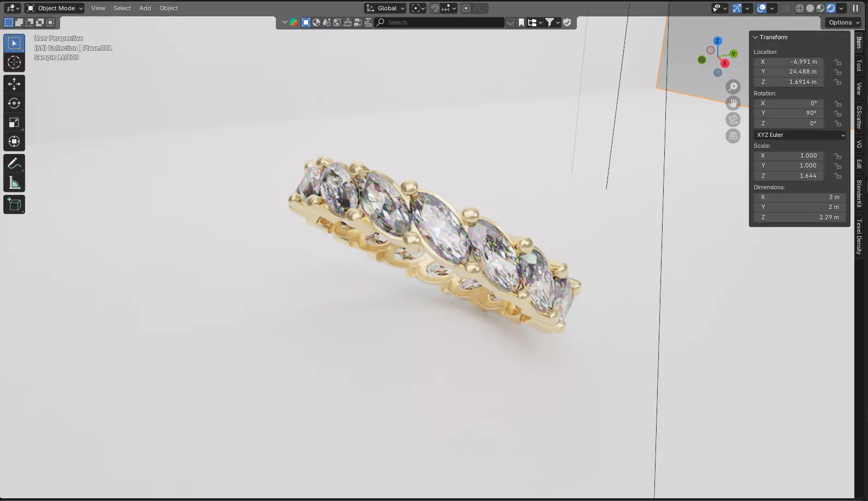Click the Location X value field
Image resolution: width=868 pixels, height=501 pixels.
click(x=789, y=62)
